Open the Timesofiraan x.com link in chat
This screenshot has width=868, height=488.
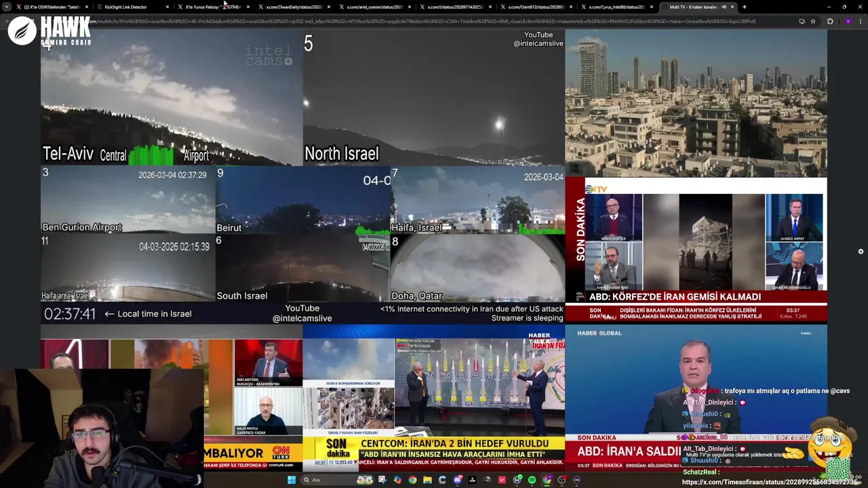pyautogui.click(x=770, y=482)
